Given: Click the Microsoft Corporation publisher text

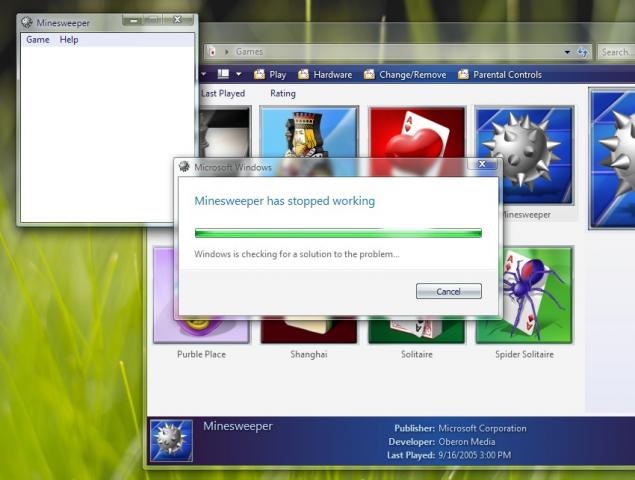Looking at the screenshot, I should [482, 428].
